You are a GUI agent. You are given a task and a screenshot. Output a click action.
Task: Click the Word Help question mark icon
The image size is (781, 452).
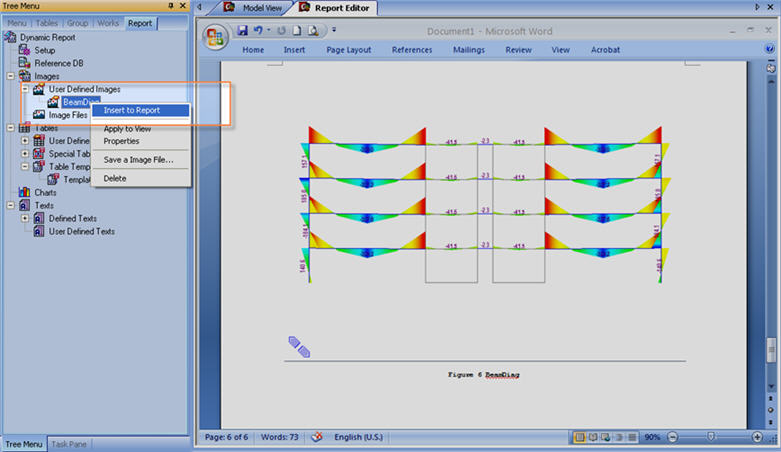coord(770,49)
